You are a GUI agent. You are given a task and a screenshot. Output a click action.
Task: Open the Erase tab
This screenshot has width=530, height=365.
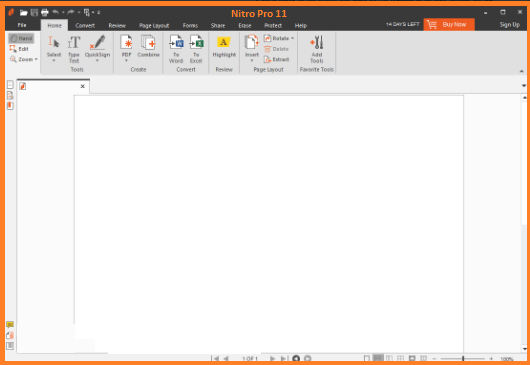245,26
